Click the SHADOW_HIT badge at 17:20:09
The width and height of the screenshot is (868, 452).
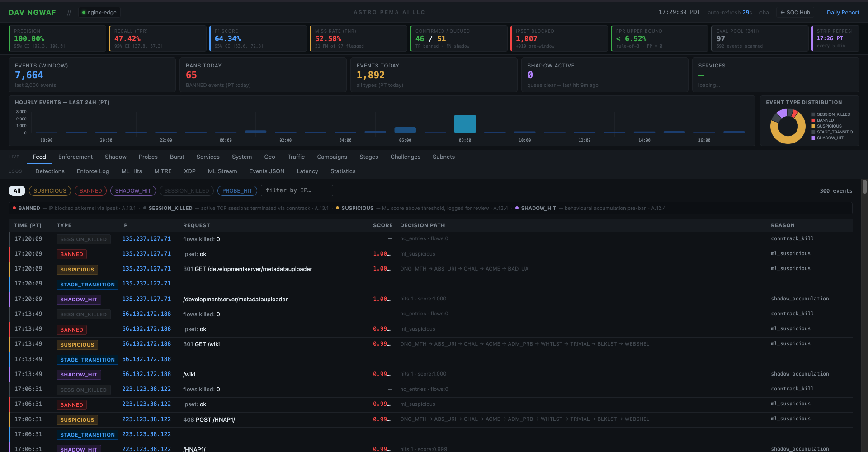(79, 300)
